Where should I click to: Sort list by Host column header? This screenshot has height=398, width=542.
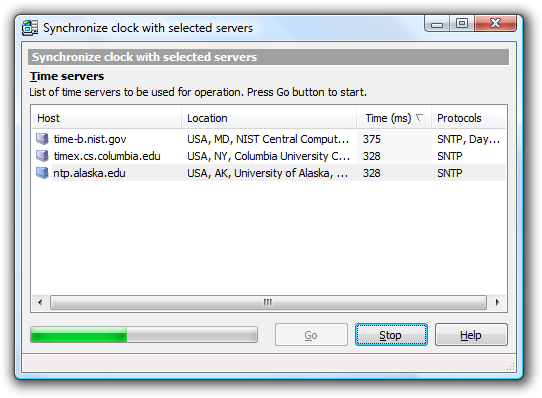coord(106,118)
